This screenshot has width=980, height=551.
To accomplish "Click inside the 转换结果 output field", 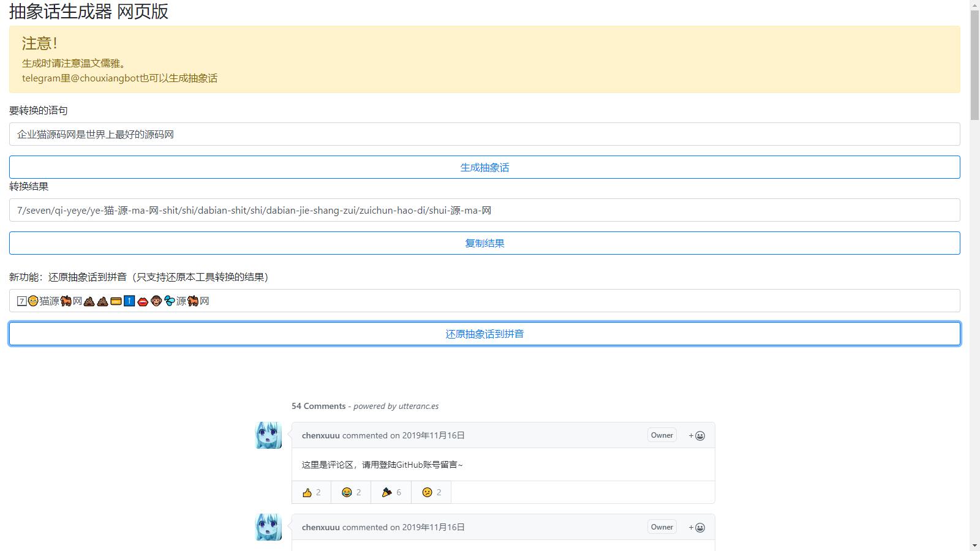I will 484,210.
